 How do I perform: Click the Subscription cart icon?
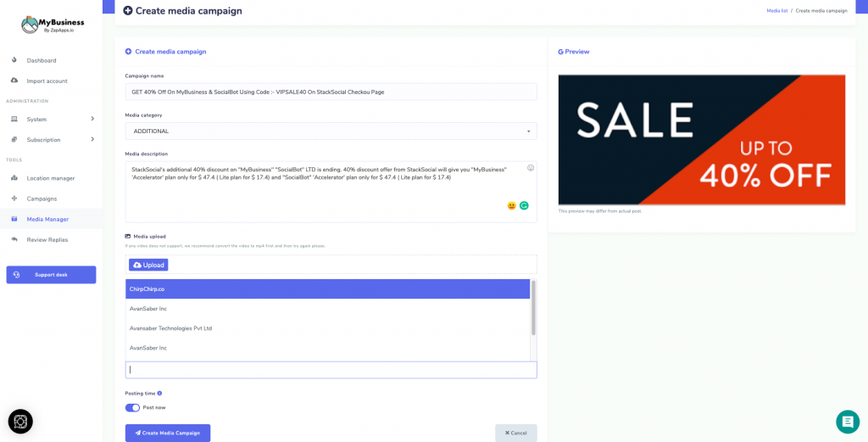tap(14, 140)
